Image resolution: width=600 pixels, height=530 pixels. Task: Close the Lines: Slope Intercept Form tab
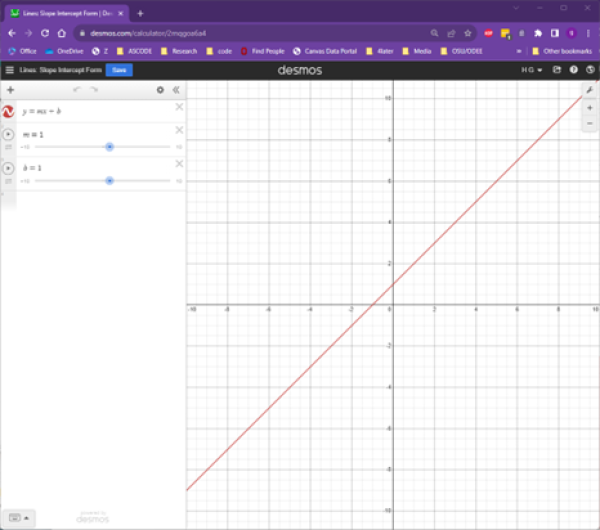point(121,13)
